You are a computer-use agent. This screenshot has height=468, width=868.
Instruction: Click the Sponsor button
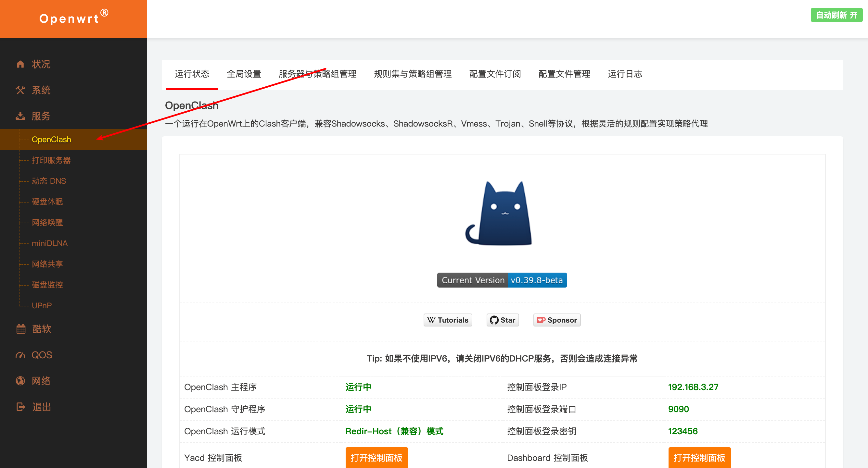click(557, 320)
